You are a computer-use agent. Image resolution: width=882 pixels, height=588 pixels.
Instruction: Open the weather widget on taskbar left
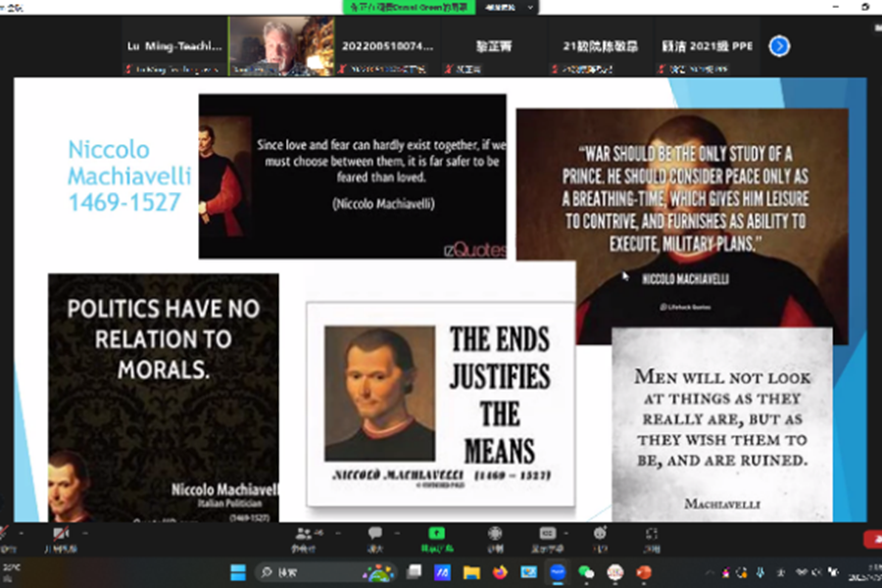(11, 572)
